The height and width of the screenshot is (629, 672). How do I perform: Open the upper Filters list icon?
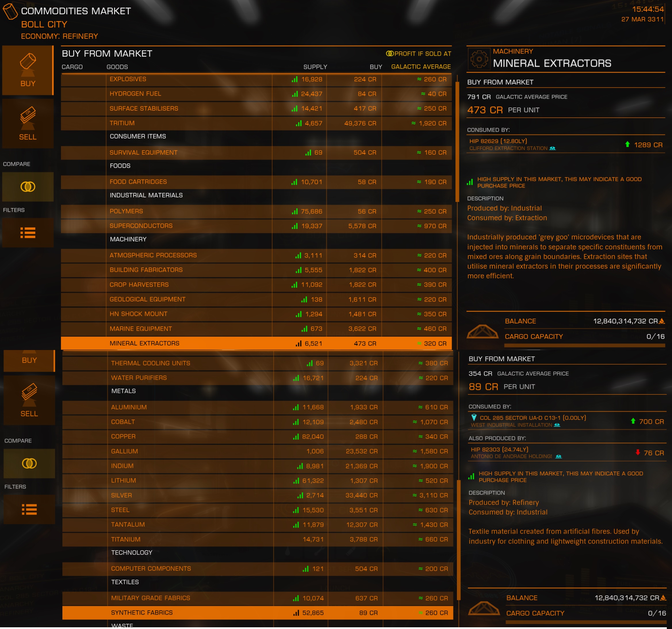[28, 233]
